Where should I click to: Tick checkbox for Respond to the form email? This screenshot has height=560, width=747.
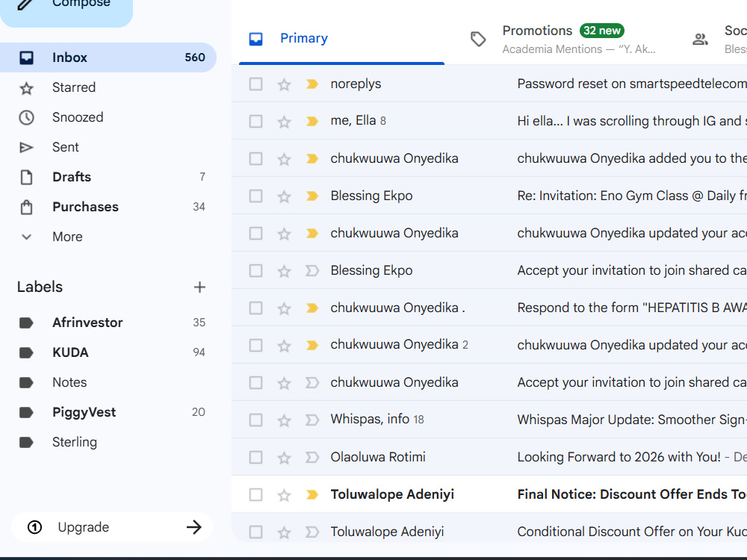point(255,308)
